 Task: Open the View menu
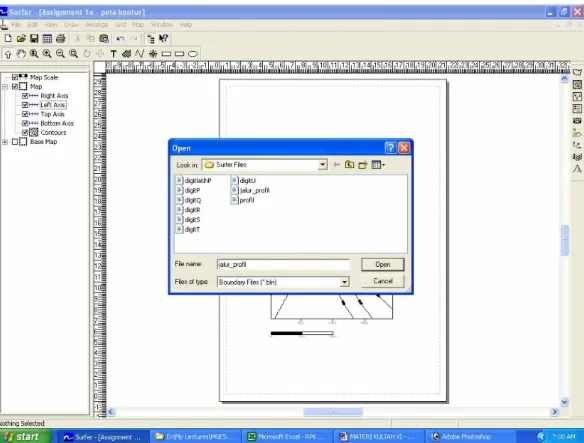click(51, 25)
